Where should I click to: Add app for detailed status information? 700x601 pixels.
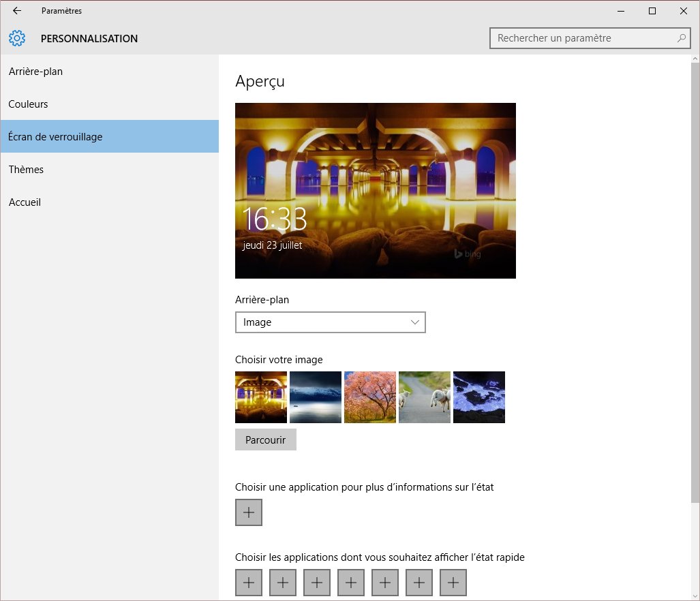249,512
